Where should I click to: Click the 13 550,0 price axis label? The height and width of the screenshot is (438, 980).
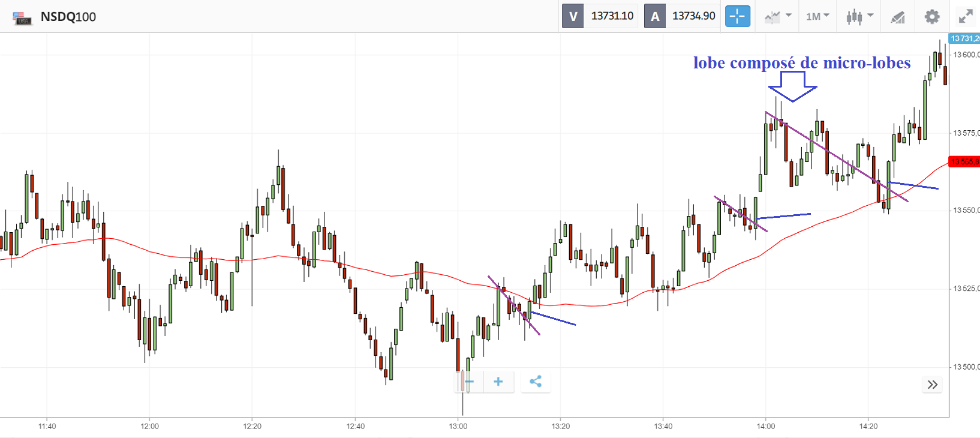(x=966, y=211)
